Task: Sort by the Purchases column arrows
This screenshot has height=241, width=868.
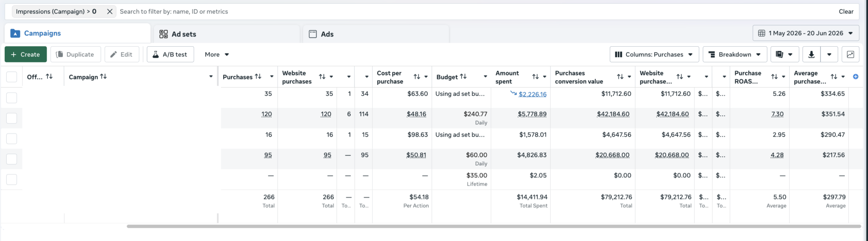Action: point(258,76)
